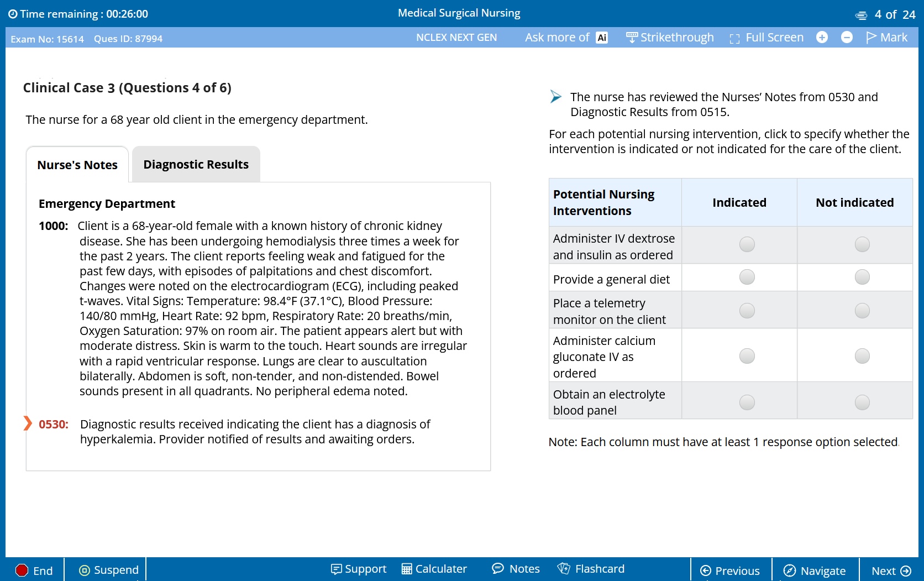Open the Navigate question menu
The image size is (924, 581).
coord(815,570)
